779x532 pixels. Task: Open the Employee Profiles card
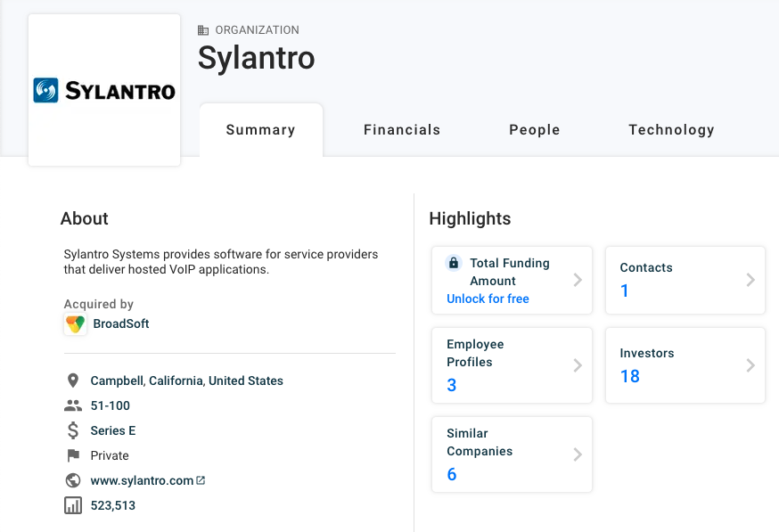tap(512, 365)
